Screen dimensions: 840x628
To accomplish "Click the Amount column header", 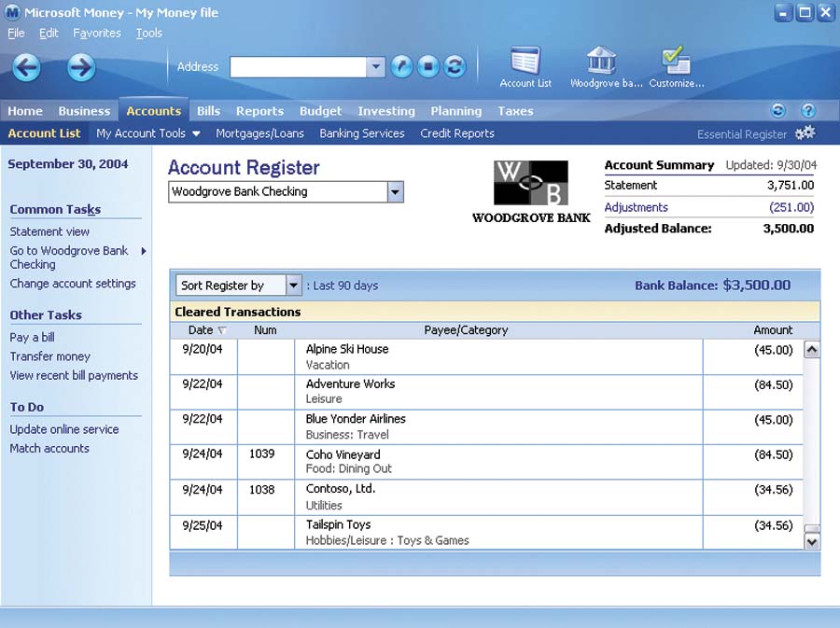I will pyautogui.click(x=773, y=330).
